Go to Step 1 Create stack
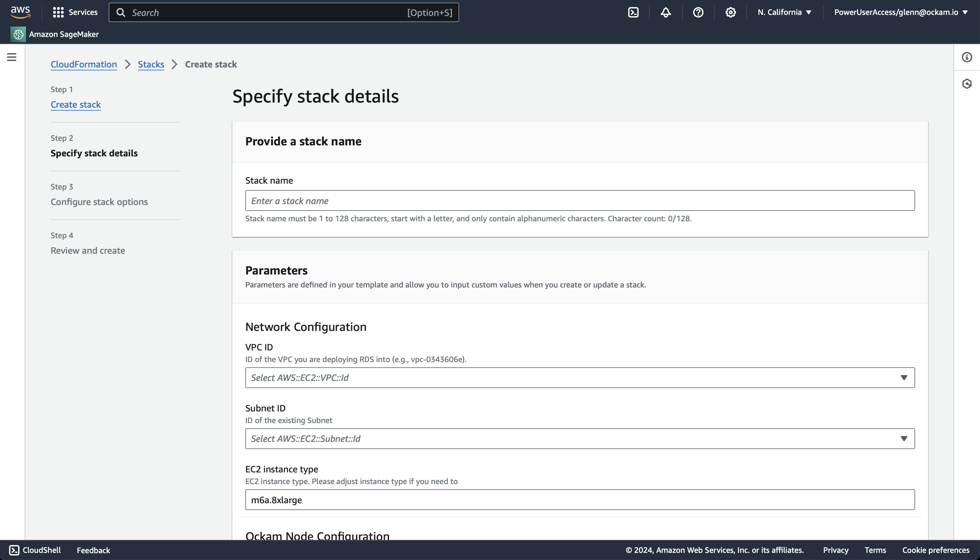This screenshot has width=980, height=560. tap(75, 104)
